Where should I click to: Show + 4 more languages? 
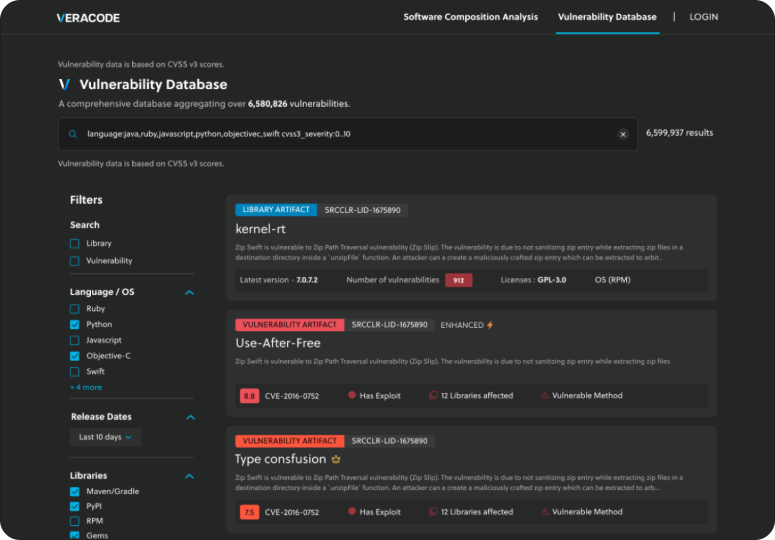coord(86,387)
